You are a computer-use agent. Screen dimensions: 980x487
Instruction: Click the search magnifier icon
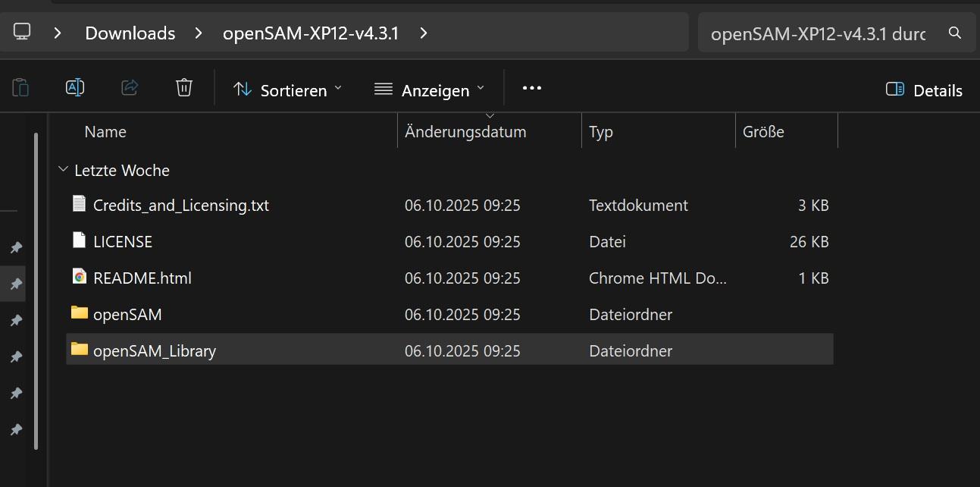[955, 33]
